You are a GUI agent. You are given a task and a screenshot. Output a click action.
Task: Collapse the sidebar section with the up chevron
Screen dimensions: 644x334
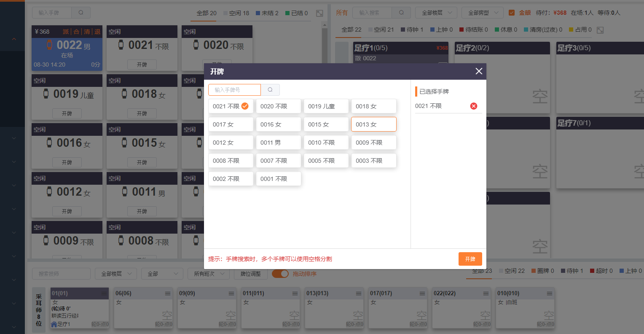[14, 39]
